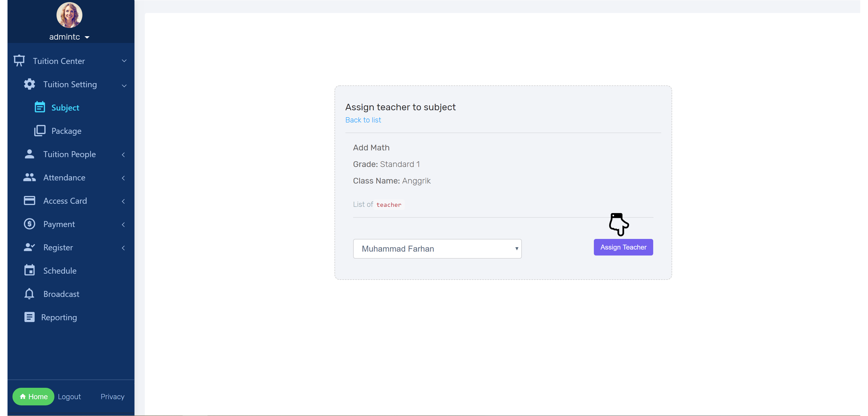Click the Tuition Setting gear icon
Image resolution: width=868 pixels, height=416 pixels.
[x=29, y=84]
